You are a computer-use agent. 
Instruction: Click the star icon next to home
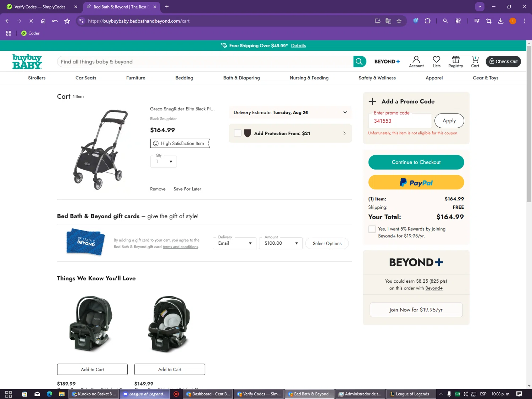click(67, 21)
